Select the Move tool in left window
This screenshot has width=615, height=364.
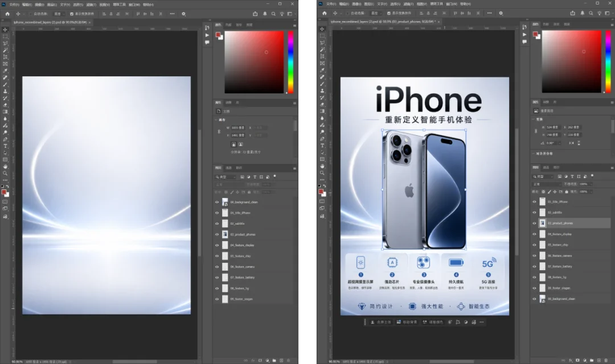5,30
